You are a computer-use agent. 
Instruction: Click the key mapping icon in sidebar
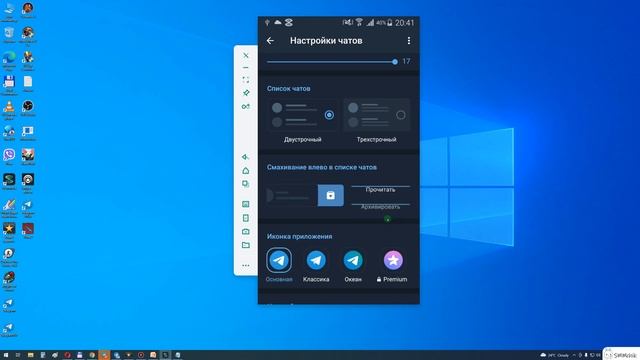click(x=245, y=107)
